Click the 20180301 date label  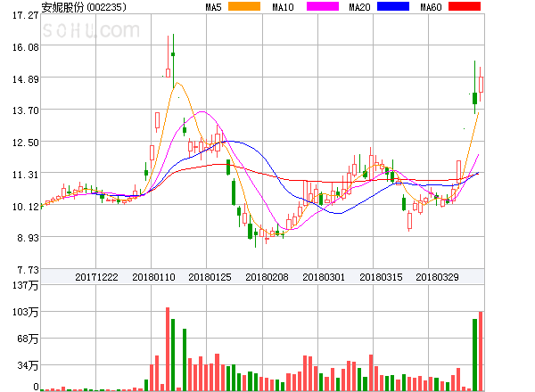[324, 277]
